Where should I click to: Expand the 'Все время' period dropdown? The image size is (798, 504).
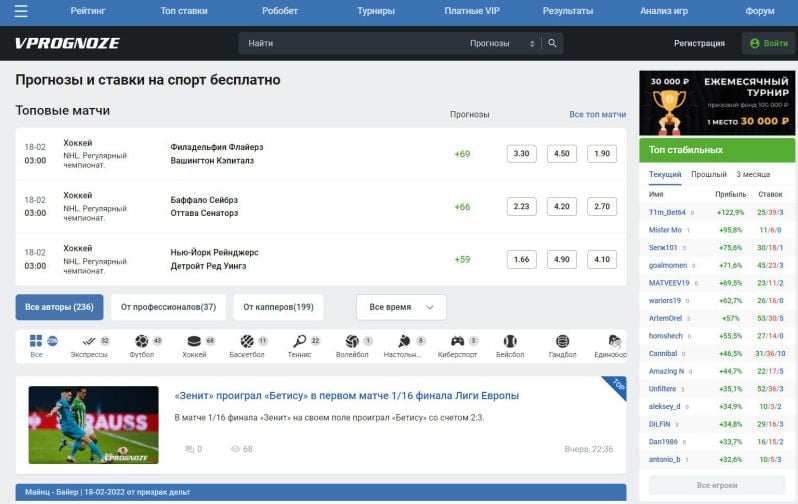click(x=402, y=307)
